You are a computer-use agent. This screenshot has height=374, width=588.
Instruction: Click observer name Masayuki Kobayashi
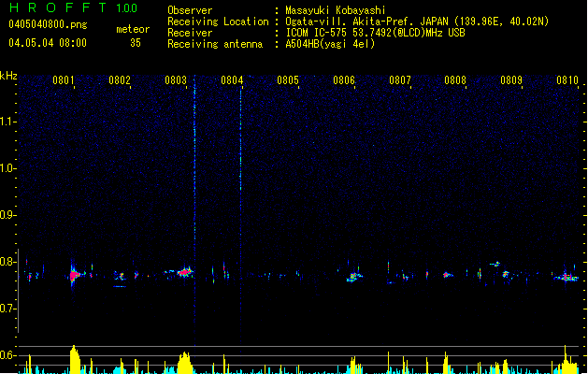point(336,10)
